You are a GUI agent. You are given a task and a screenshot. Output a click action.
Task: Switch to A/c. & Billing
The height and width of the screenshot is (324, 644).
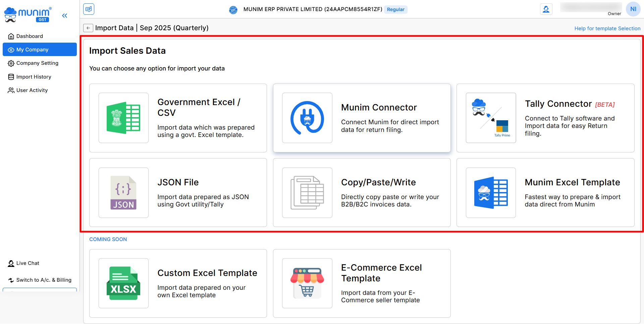pos(44,280)
